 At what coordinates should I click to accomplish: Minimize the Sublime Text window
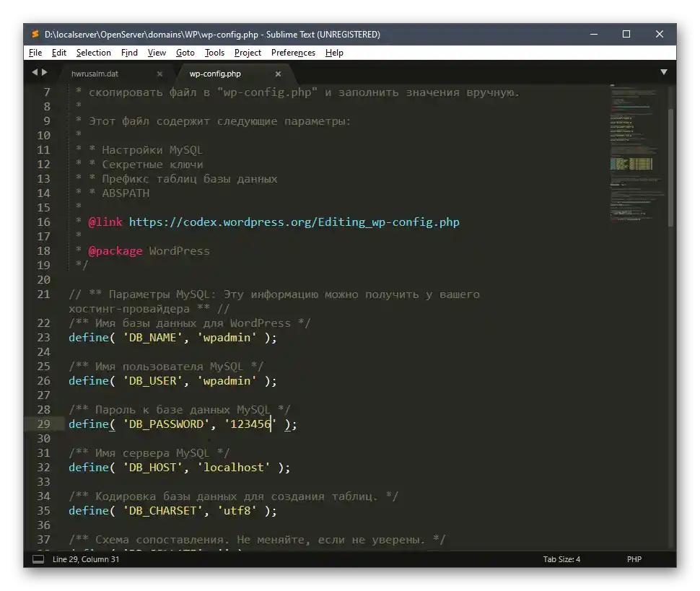tap(594, 35)
